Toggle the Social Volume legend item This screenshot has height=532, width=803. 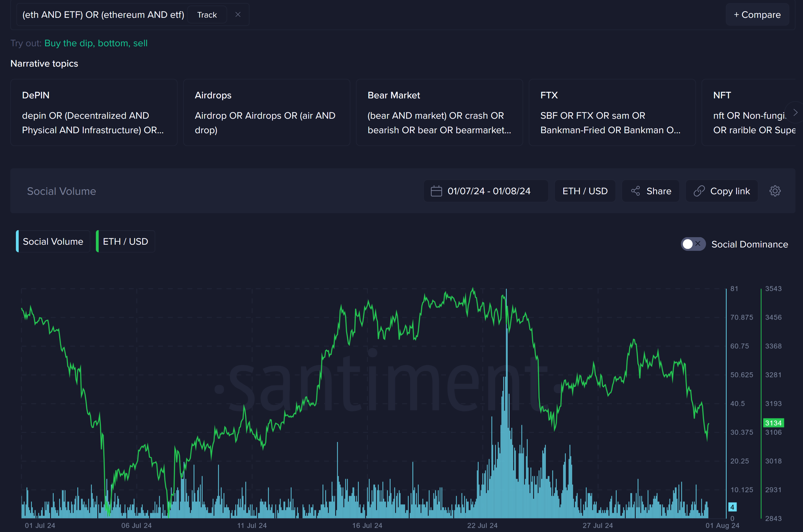[x=52, y=241]
